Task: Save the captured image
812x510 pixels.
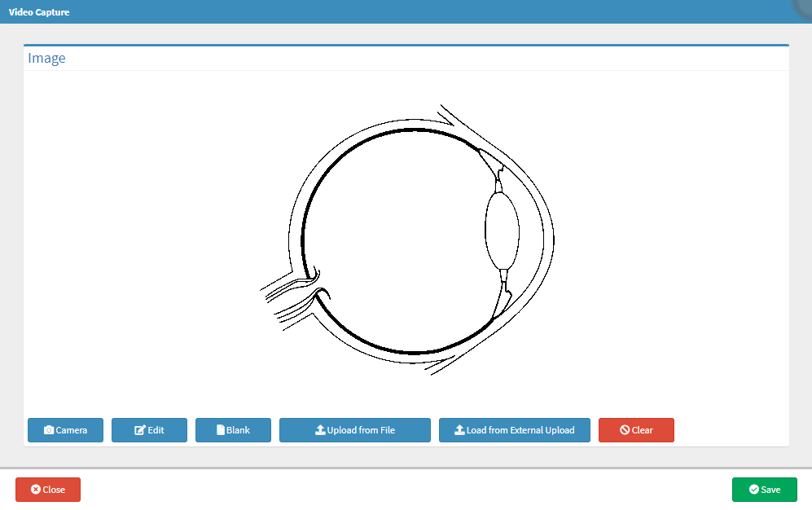Action: (765, 490)
